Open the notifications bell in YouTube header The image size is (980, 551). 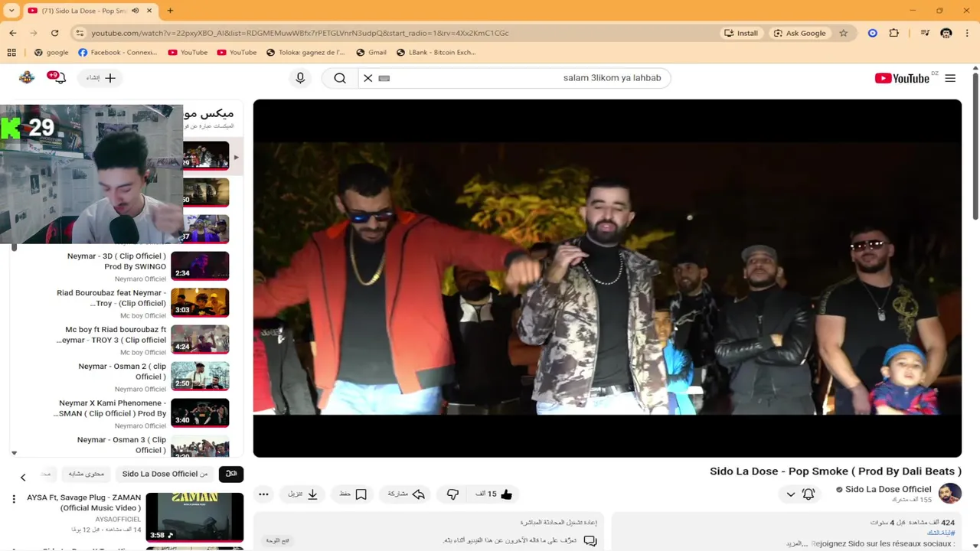pyautogui.click(x=58, y=77)
